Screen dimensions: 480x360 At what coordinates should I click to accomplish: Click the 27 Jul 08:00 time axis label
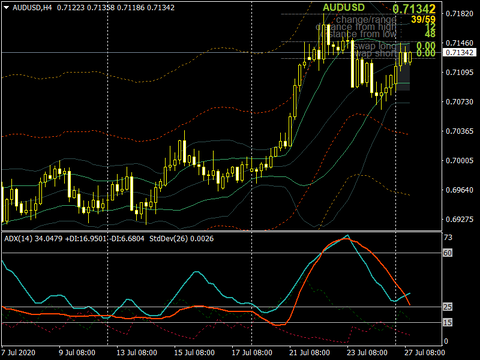point(425,353)
